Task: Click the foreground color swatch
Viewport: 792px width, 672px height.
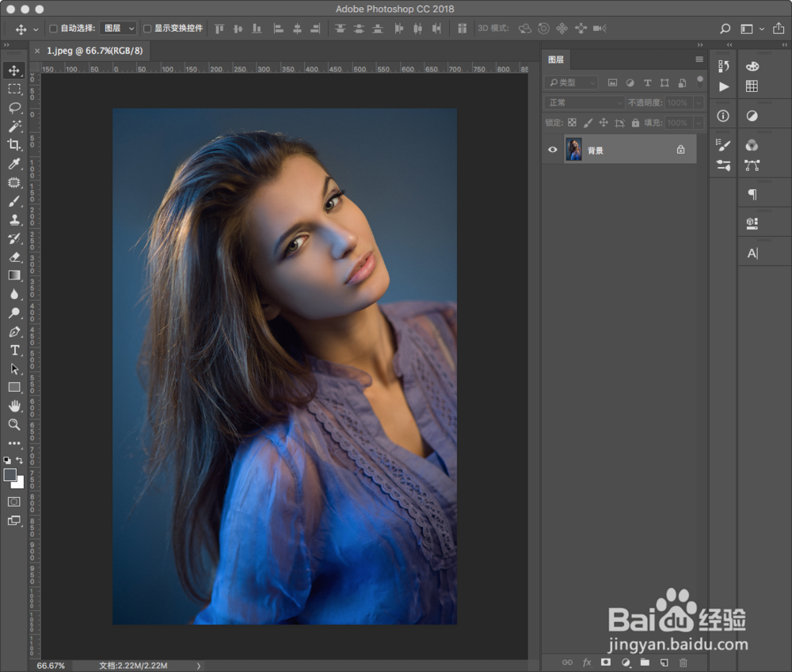Action: (x=10, y=473)
